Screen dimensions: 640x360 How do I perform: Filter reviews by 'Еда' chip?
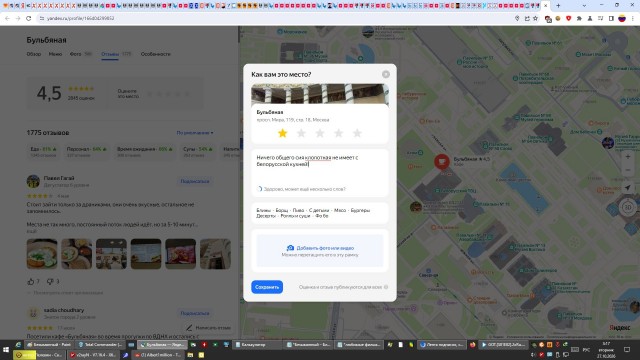pos(43,151)
